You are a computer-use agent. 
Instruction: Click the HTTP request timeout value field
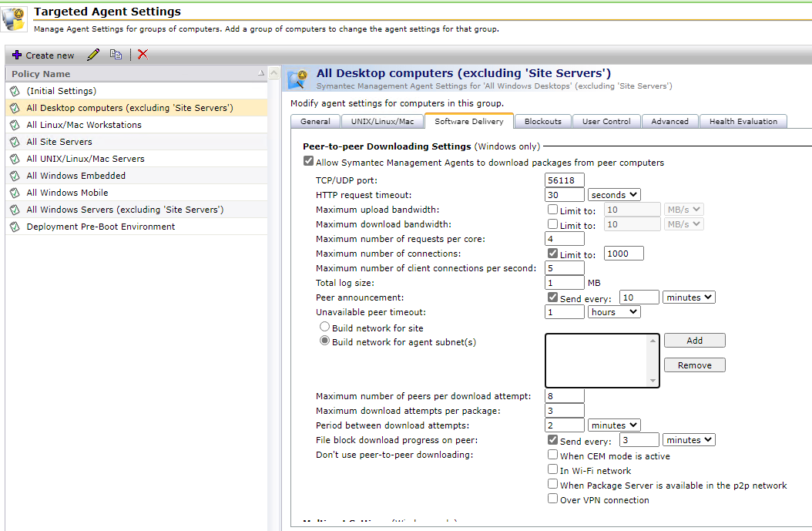(x=565, y=195)
